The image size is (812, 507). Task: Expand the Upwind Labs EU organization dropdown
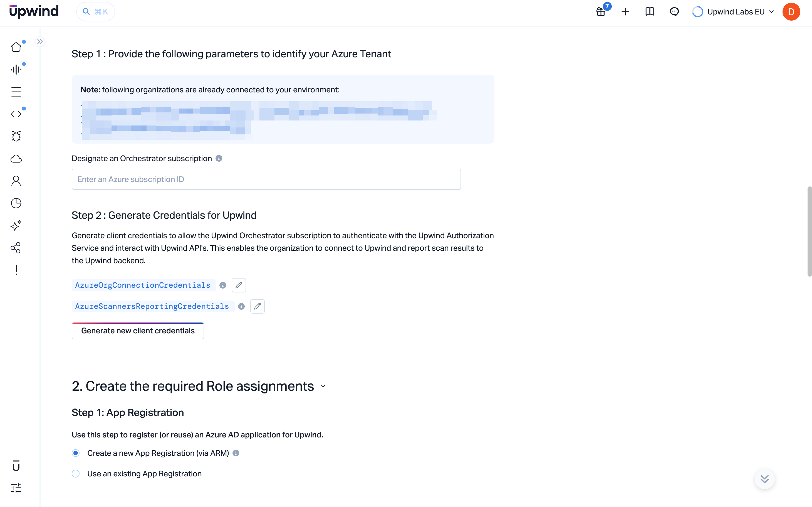pyautogui.click(x=733, y=12)
